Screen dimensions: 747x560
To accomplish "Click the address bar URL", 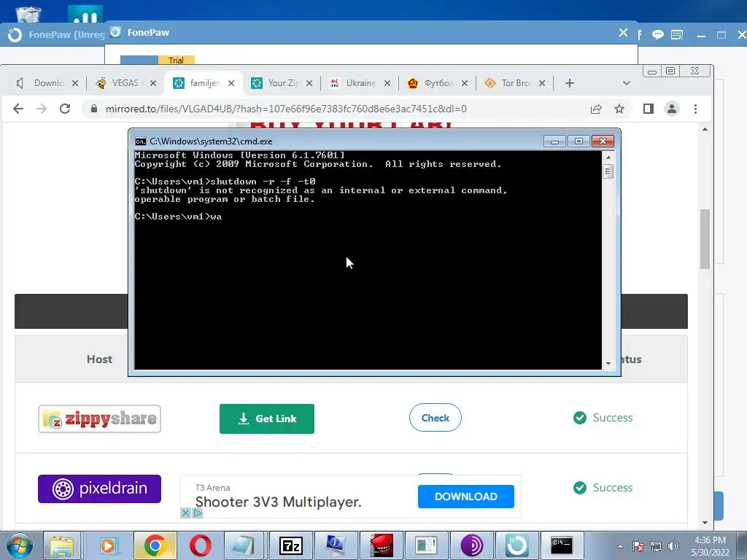I will pyautogui.click(x=286, y=109).
